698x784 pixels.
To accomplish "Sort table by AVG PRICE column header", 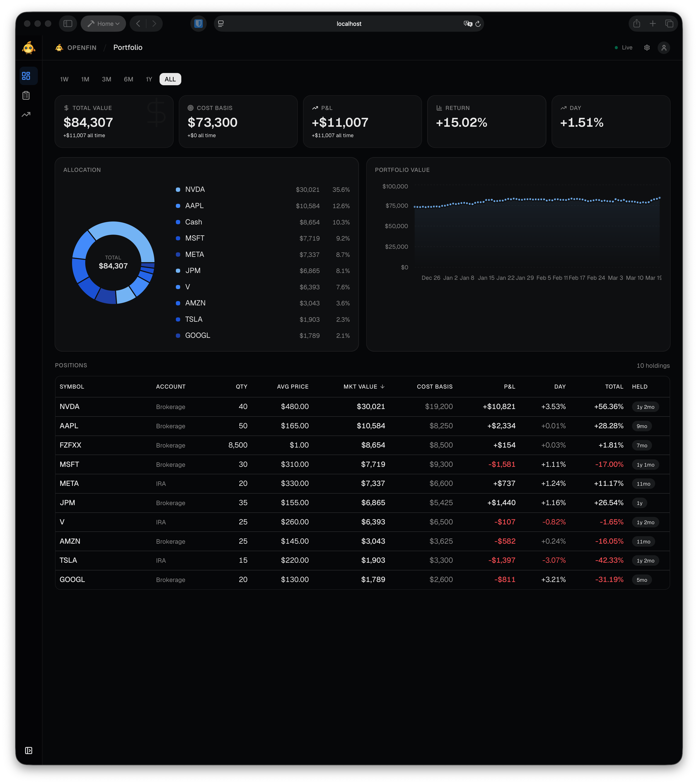I will (x=293, y=387).
